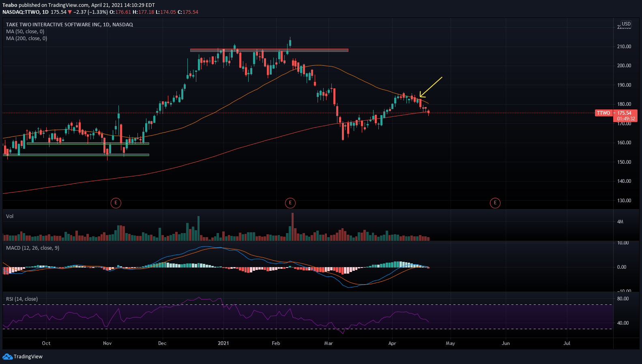Click the 4M volume axis label

[620, 222]
